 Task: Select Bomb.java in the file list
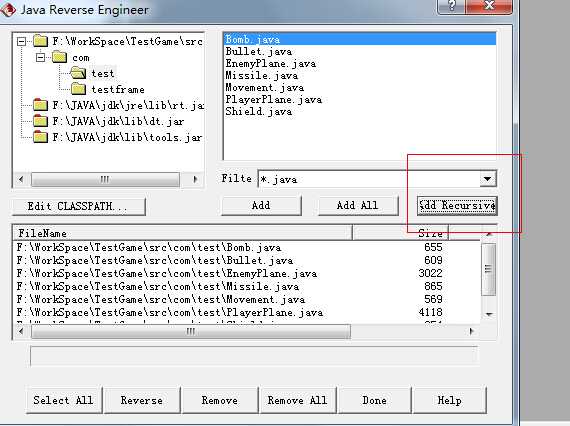(360, 39)
